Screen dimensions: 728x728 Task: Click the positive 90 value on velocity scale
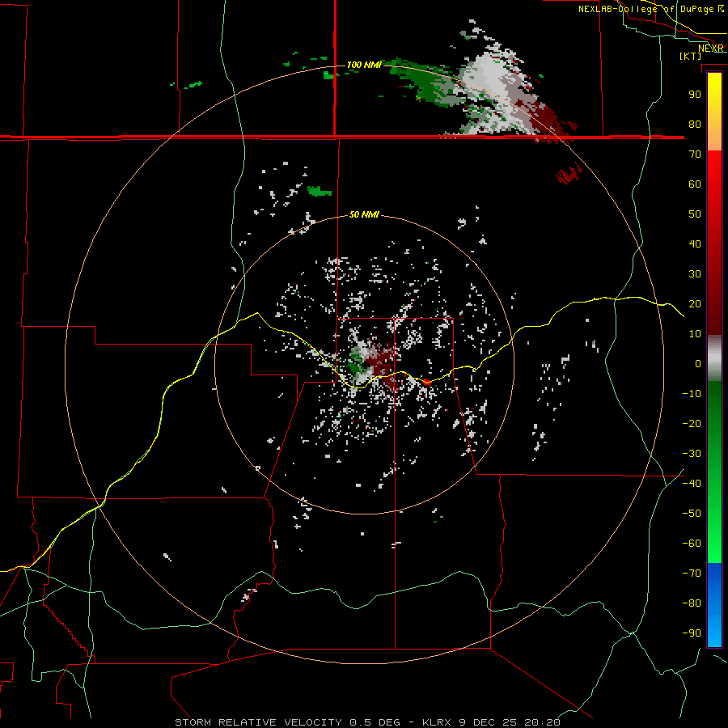(695, 95)
